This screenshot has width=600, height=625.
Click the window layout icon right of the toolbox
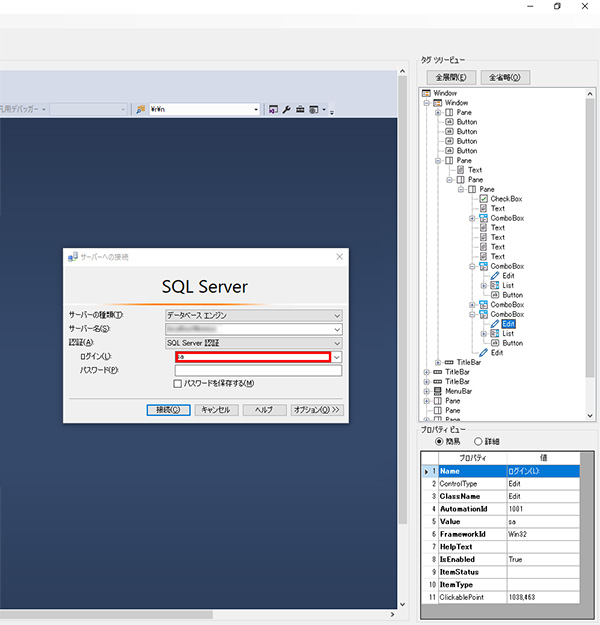point(314,109)
